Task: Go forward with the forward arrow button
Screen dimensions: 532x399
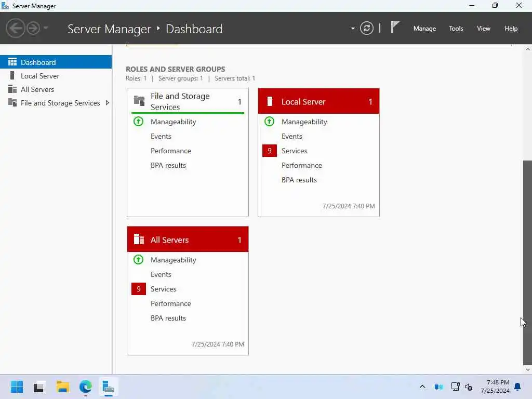Action: 33,28
